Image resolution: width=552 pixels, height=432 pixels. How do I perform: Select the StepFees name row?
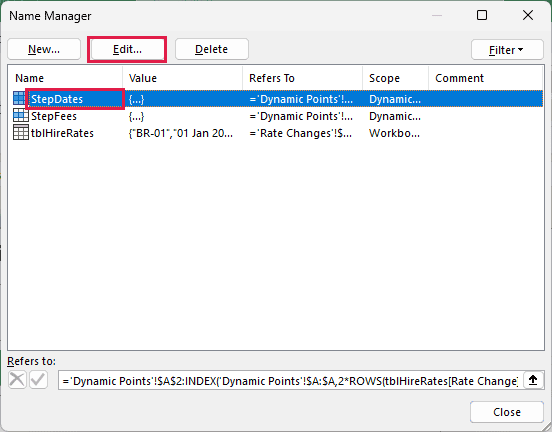278,116
